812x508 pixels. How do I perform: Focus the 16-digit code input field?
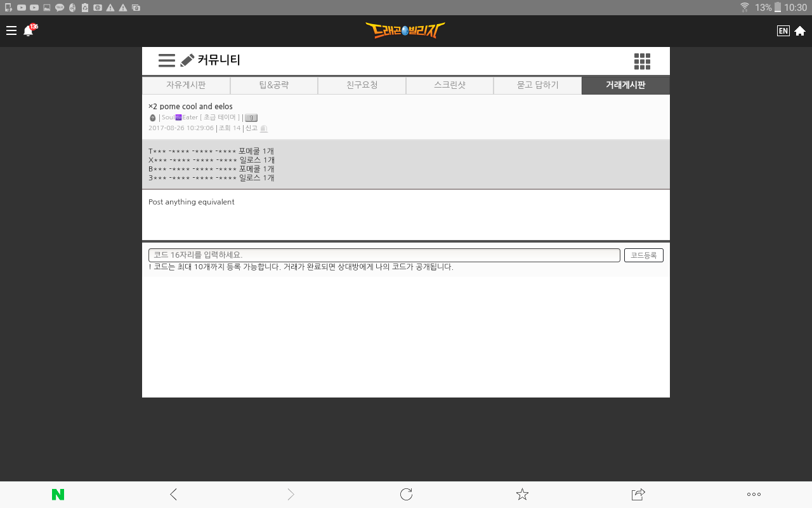(x=384, y=255)
